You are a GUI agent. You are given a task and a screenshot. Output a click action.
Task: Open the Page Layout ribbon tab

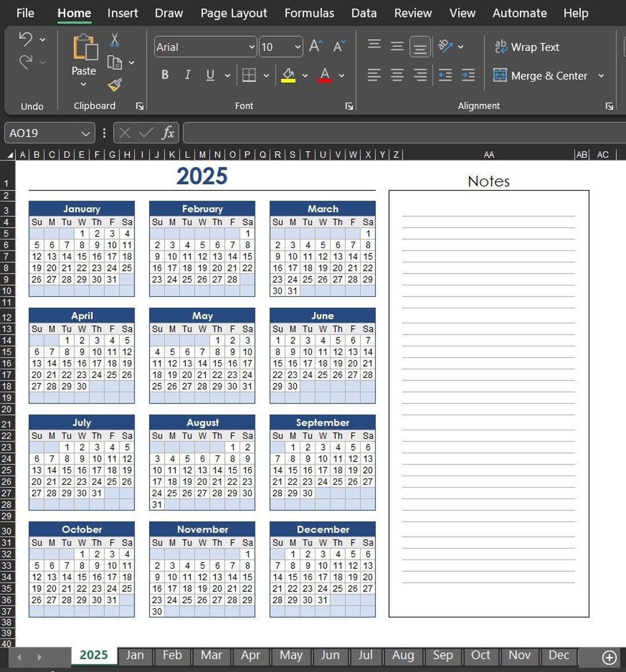234,13
